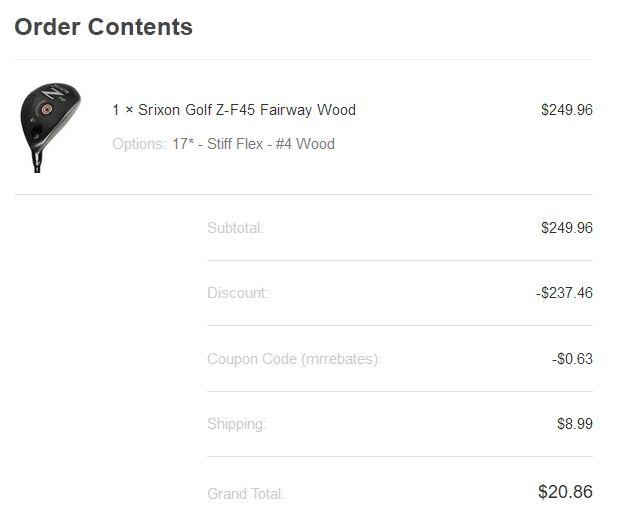Screen dimensions: 626x517
Task: Select the Stiff Flex option text
Action: pos(234,144)
